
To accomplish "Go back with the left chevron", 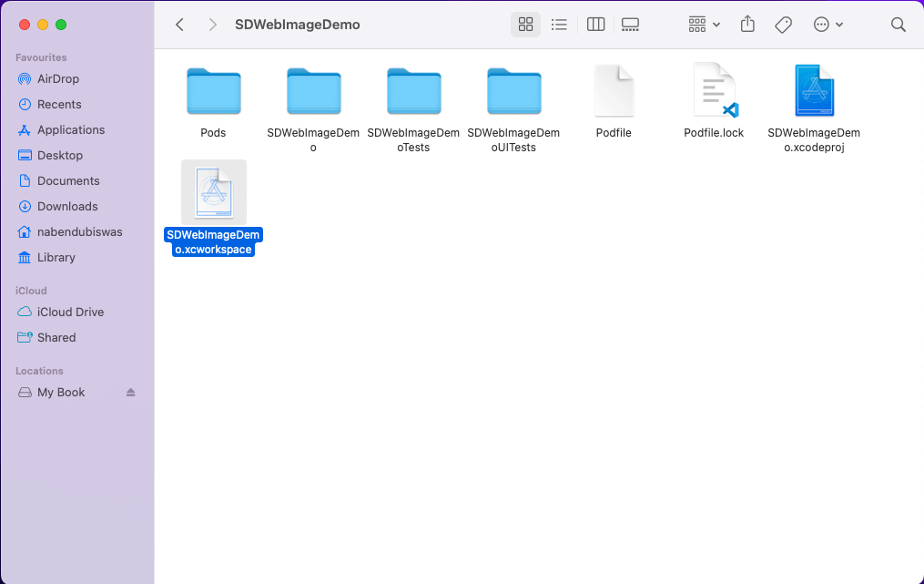I will coord(180,25).
